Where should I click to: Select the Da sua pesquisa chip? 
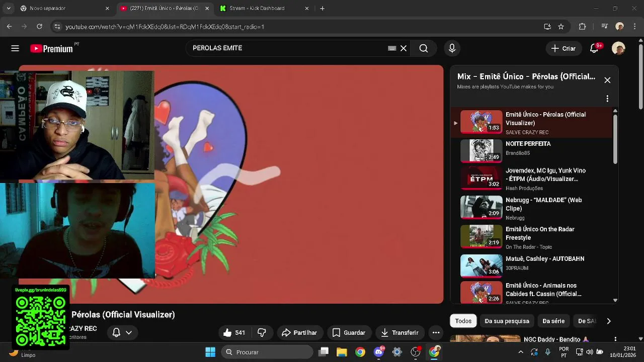[x=507, y=321]
